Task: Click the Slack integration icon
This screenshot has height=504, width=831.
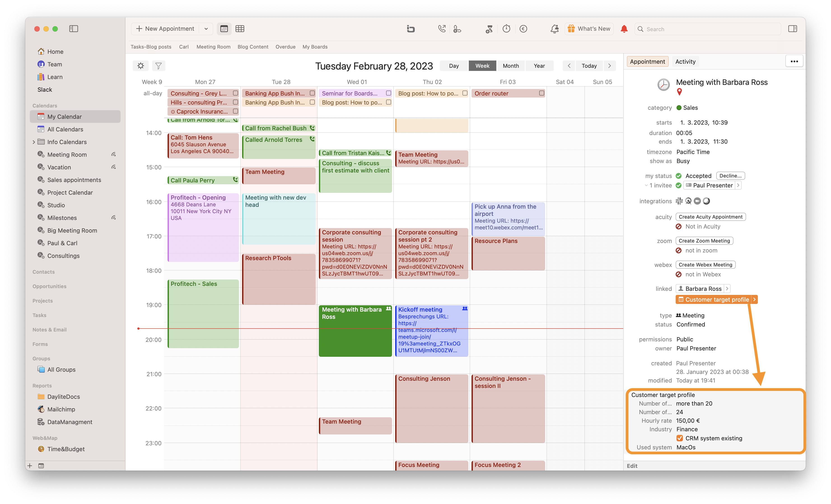Action: 679,201
